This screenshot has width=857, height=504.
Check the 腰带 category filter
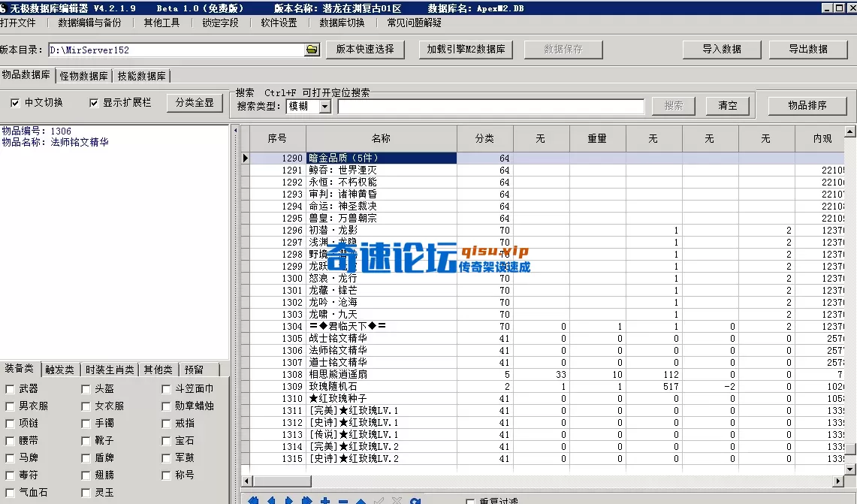[x=10, y=441]
